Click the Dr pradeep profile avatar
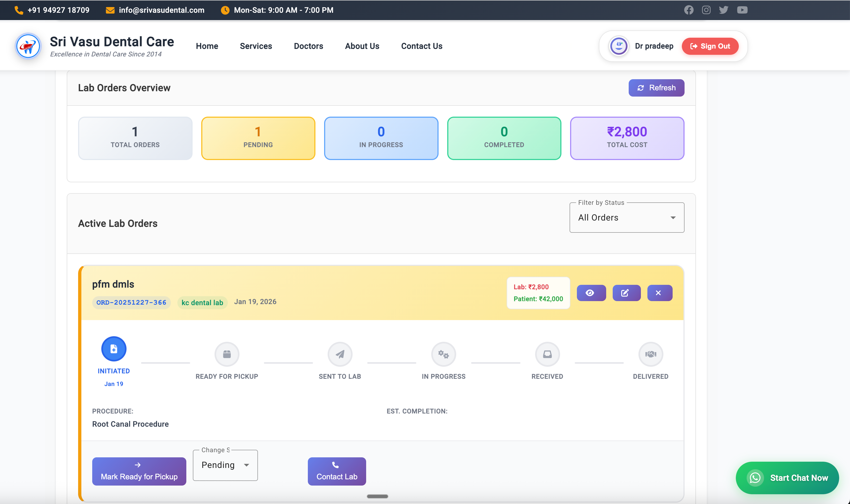Image resolution: width=850 pixels, height=504 pixels. point(618,46)
